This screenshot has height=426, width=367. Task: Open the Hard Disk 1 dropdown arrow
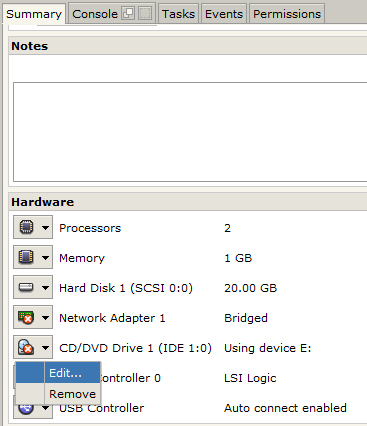coord(45,288)
